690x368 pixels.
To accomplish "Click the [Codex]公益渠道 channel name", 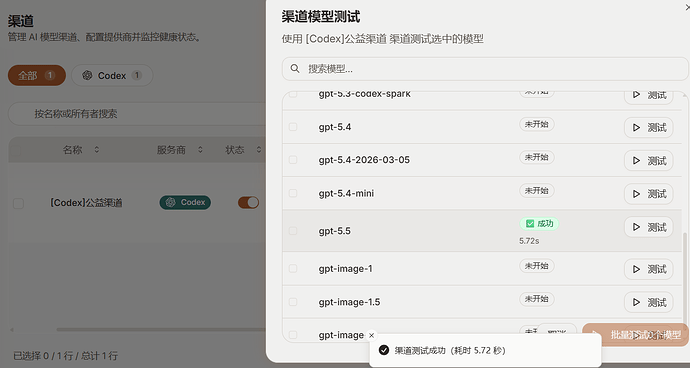I will [86, 203].
